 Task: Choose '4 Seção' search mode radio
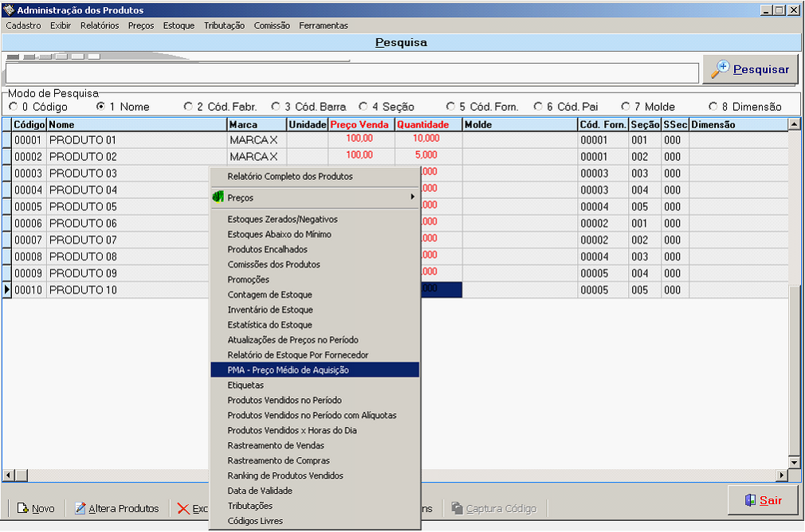(x=363, y=106)
